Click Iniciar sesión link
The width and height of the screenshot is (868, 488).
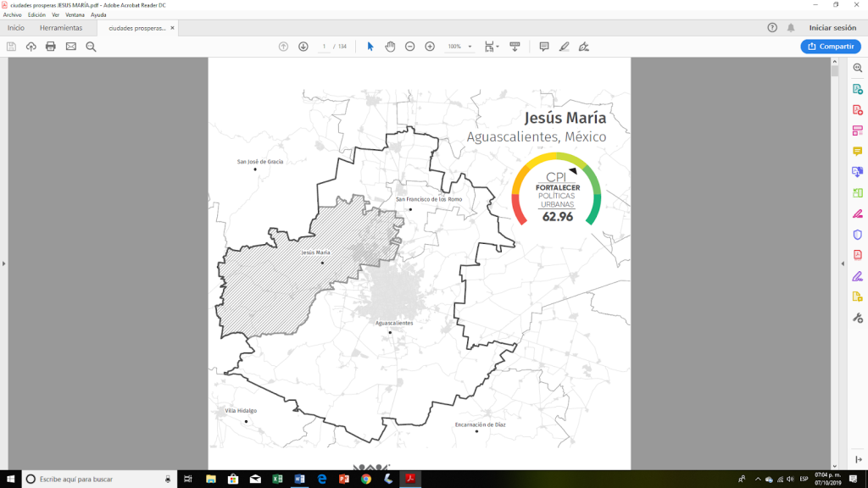click(x=832, y=28)
